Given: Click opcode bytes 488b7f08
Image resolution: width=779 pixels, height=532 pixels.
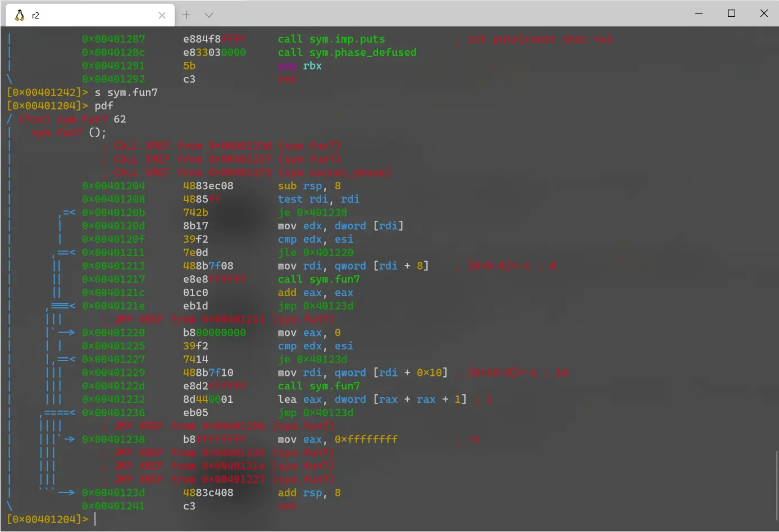Looking at the screenshot, I should point(208,266).
